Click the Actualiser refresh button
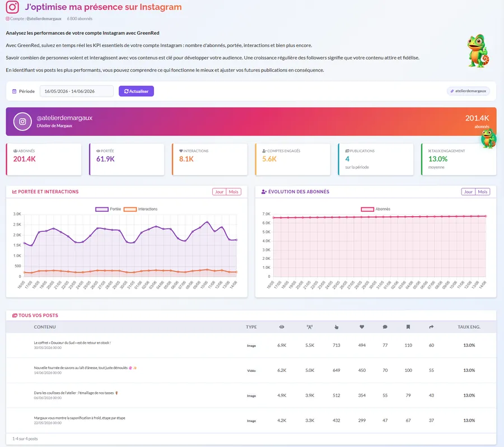This screenshot has width=504, height=447. click(x=136, y=91)
